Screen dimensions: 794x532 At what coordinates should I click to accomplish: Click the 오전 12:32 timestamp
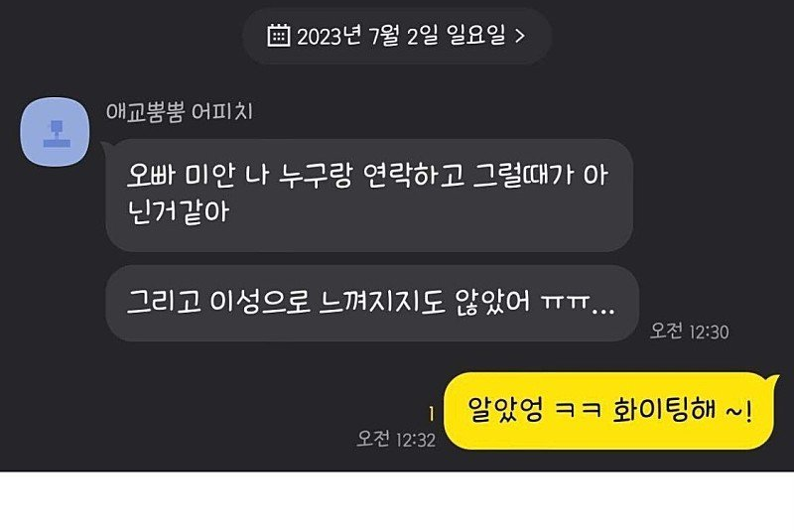pyautogui.click(x=396, y=439)
